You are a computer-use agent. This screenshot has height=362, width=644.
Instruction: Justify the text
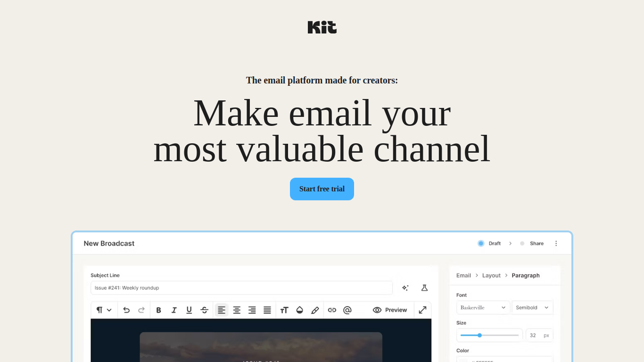267,310
